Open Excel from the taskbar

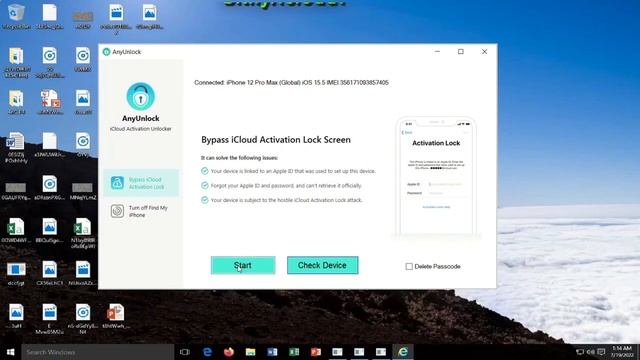click(x=294, y=352)
